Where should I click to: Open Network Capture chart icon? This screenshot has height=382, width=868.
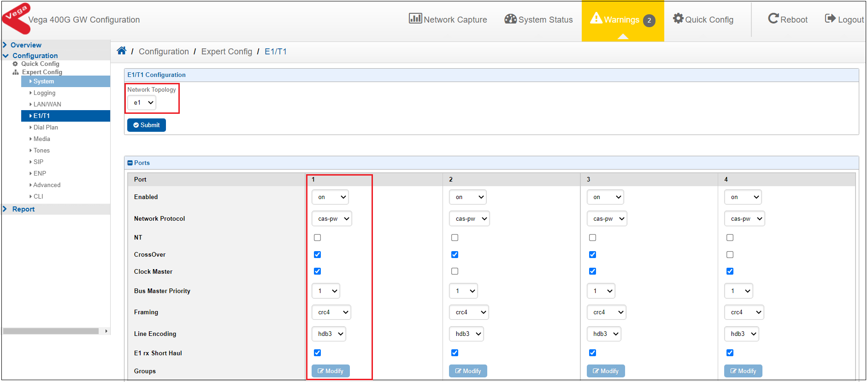click(x=415, y=18)
